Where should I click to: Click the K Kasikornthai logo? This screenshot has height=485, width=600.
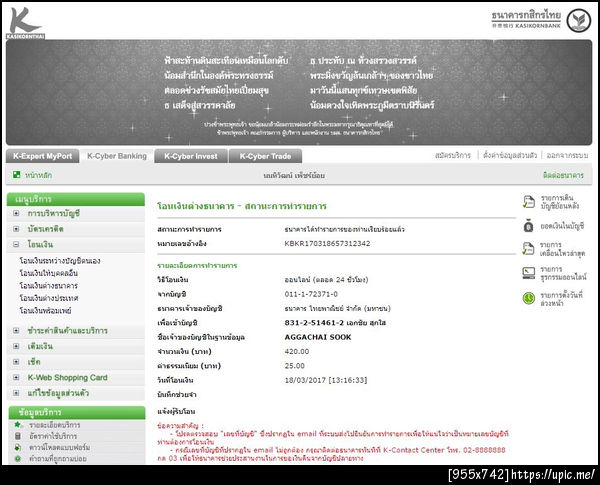click(25, 23)
